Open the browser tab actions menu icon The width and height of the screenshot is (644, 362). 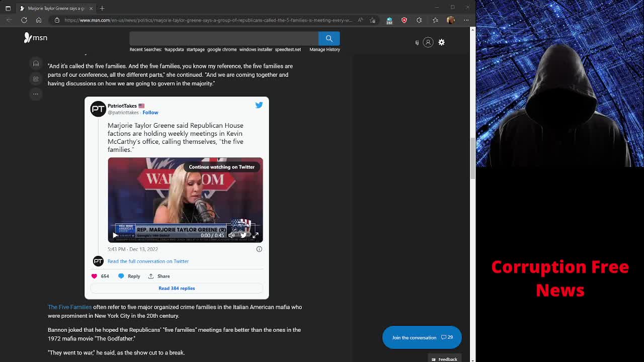[x=8, y=8]
